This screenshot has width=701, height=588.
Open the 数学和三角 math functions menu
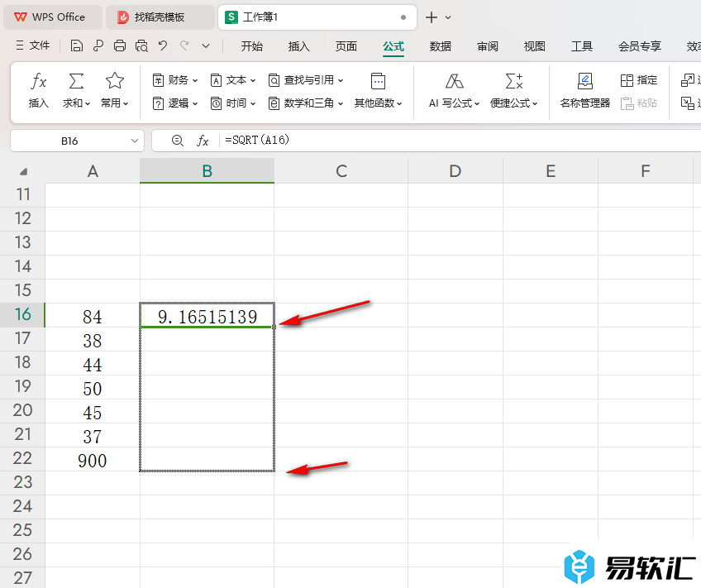coord(306,103)
